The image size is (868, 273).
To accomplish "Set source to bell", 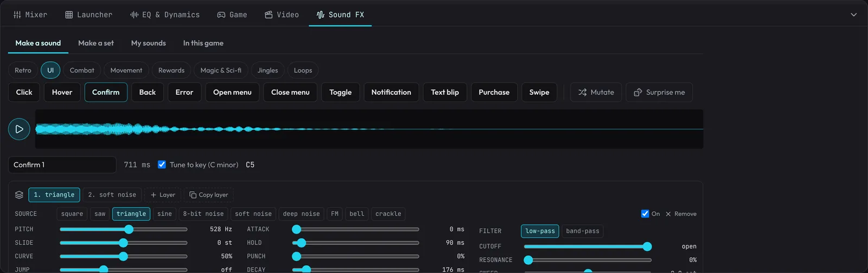I will pyautogui.click(x=357, y=214).
